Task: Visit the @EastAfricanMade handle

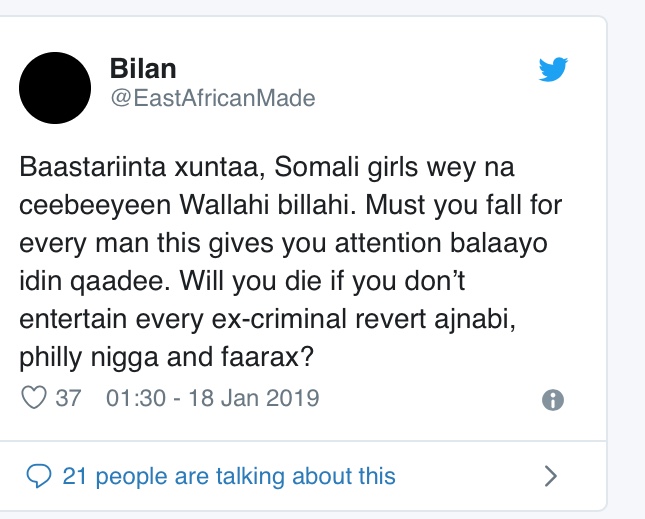Action: (x=213, y=98)
